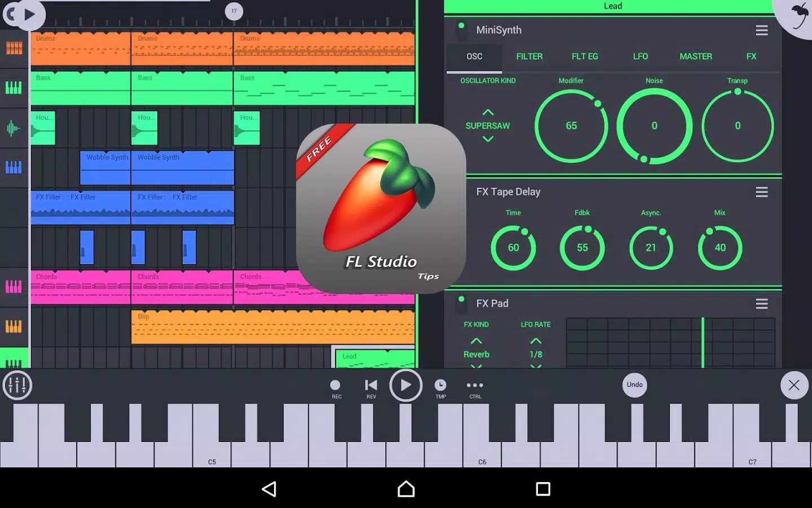Select the first Chords clip
This screenshot has height=508, width=812.
point(81,287)
